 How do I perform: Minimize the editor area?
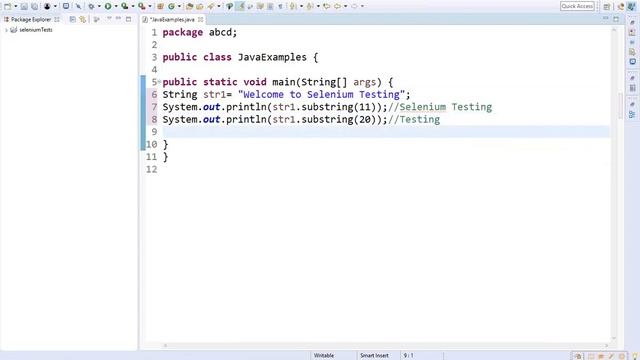point(606,19)
